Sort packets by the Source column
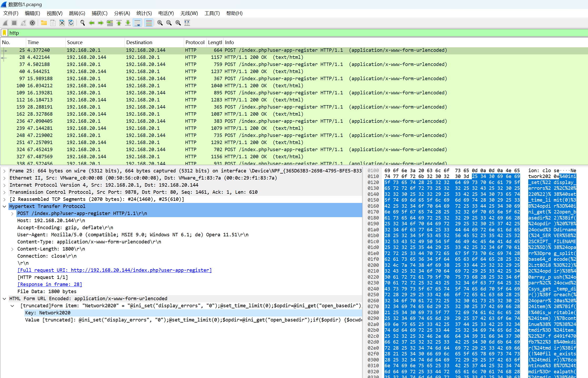588x378 pixels. tap(95, 42)
